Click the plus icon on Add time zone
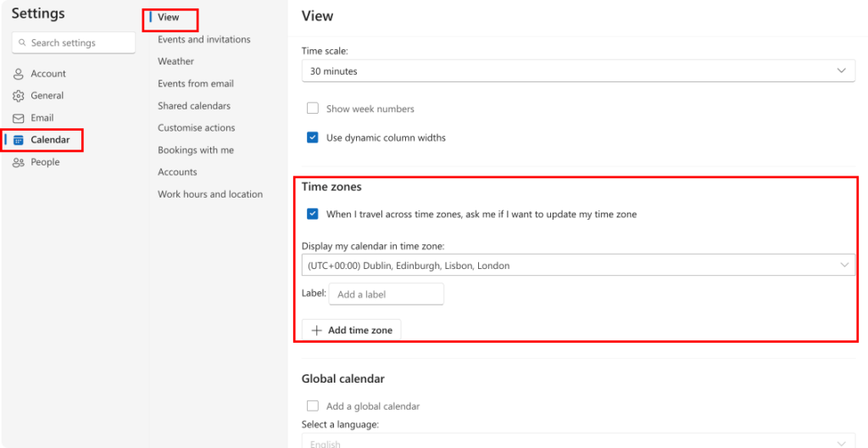The image size is (868, 448). (317, 330)
